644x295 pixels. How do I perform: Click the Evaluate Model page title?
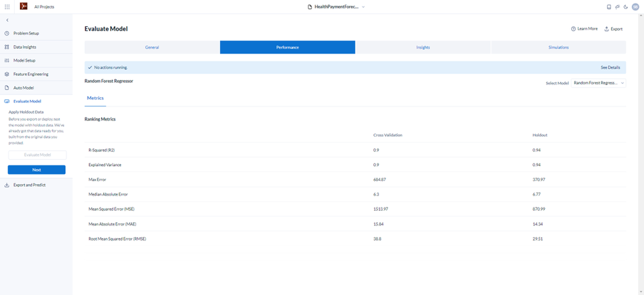106,29
